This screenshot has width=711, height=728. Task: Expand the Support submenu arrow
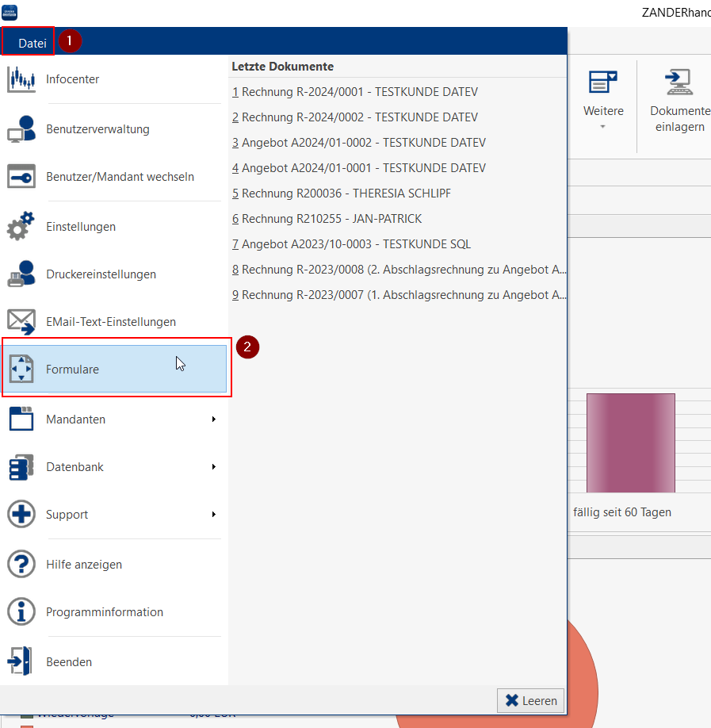point(214,515)
